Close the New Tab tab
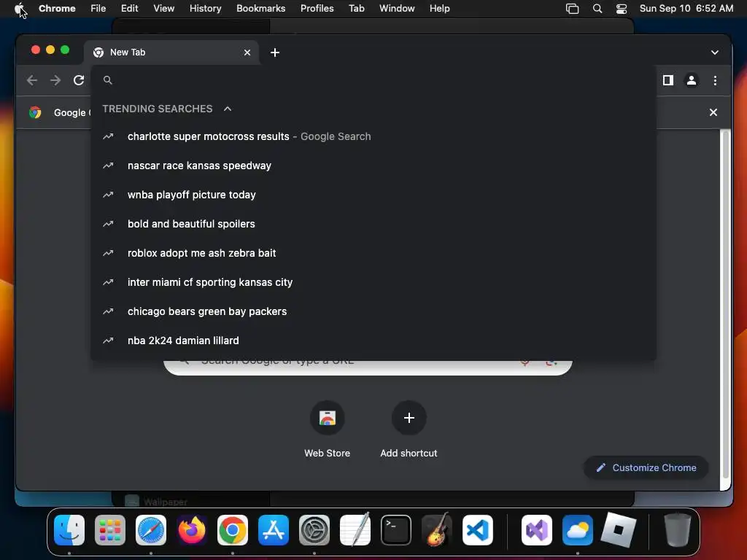 coord(247,52)
